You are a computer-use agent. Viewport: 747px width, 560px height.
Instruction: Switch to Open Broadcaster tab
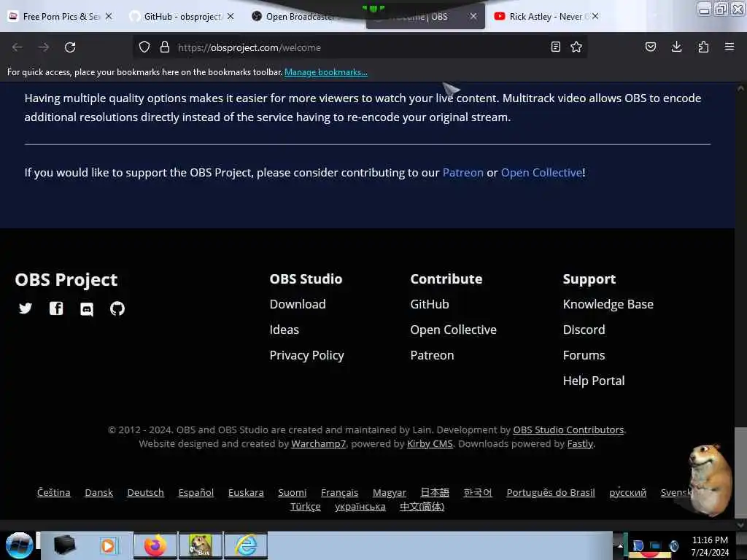point(305,17)
